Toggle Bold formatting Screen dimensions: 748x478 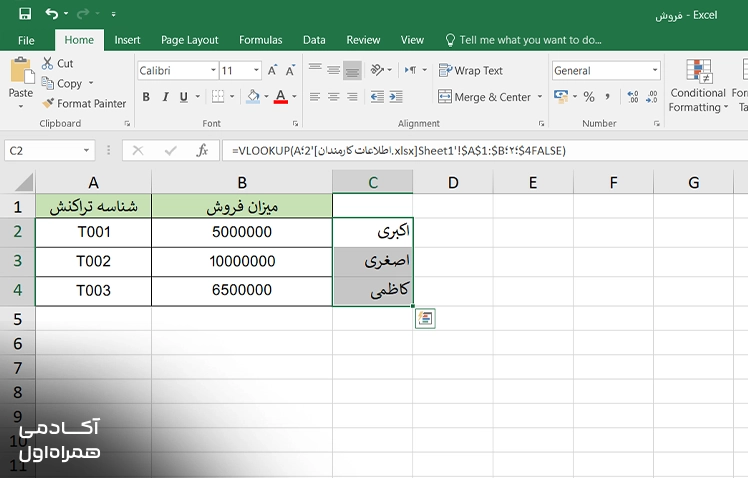click(x=146, y=97)
